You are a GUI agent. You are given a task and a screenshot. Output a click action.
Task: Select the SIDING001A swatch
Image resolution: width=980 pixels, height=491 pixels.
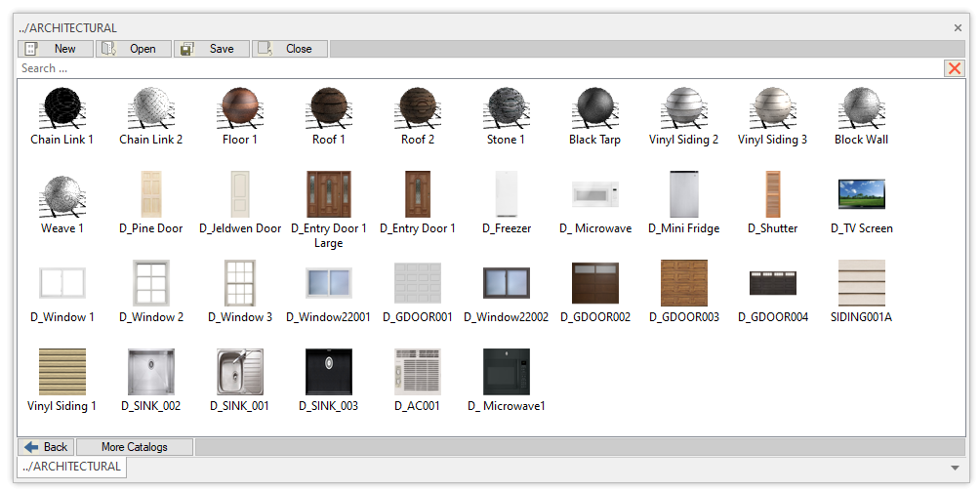click(862, 284)
